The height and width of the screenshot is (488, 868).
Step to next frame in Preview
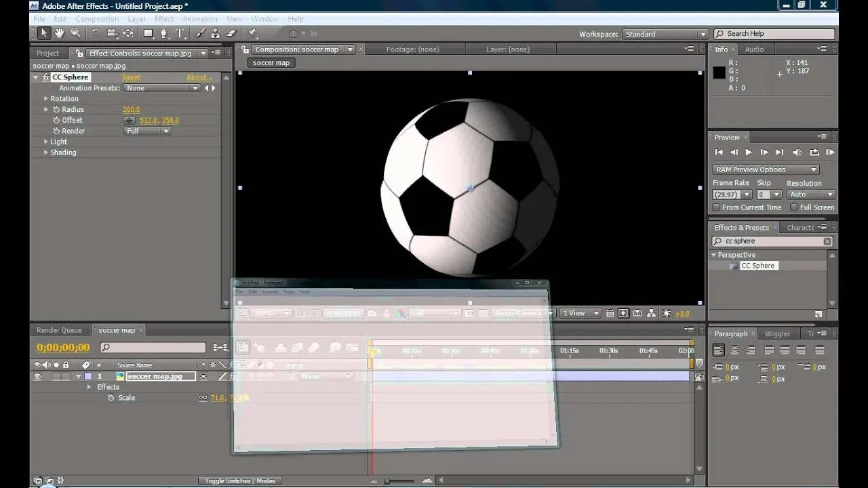pos(764,152)
